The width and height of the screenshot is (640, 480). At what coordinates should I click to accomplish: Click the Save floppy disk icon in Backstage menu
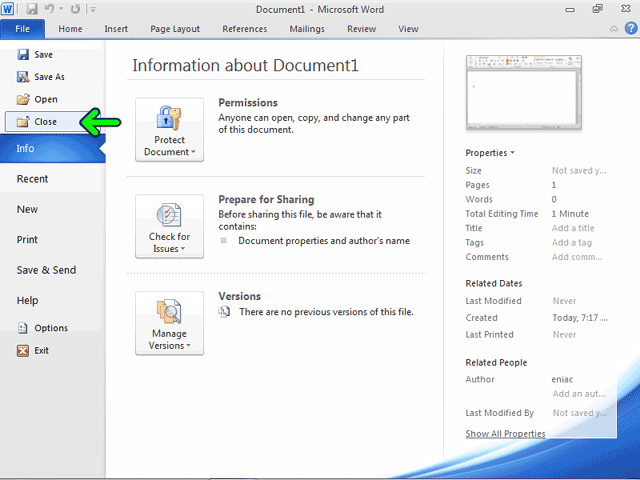(x=23, y=54)
